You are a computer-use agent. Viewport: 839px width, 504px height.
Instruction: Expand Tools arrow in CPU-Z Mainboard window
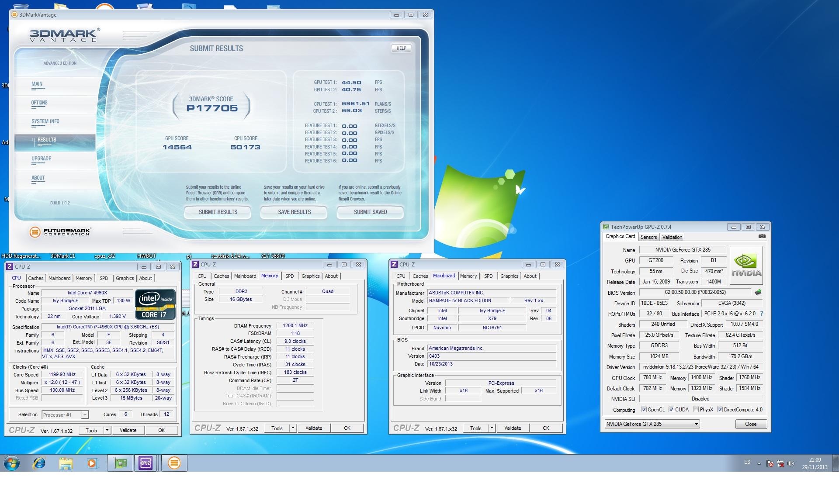point(492,428)
